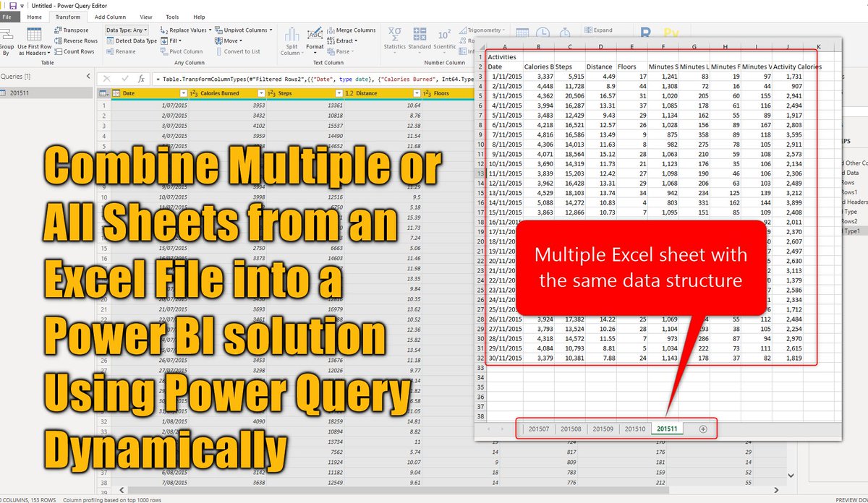Viewport: 868px width, 503px height.
Task: Add a new sheet in Excel
Action: click(703, 429)
